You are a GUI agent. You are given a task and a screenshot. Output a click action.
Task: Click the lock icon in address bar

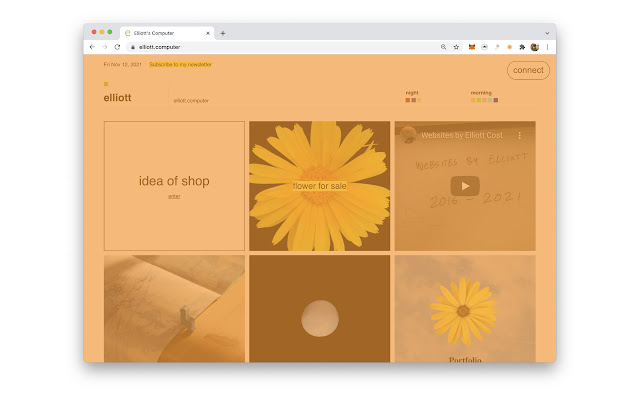click(133, 47)
